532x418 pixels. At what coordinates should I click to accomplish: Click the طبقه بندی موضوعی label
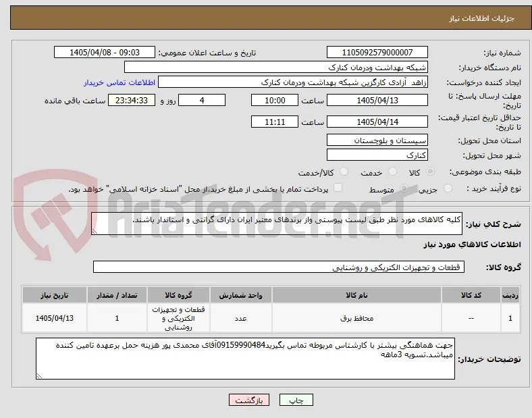click(x=485, y=172)
